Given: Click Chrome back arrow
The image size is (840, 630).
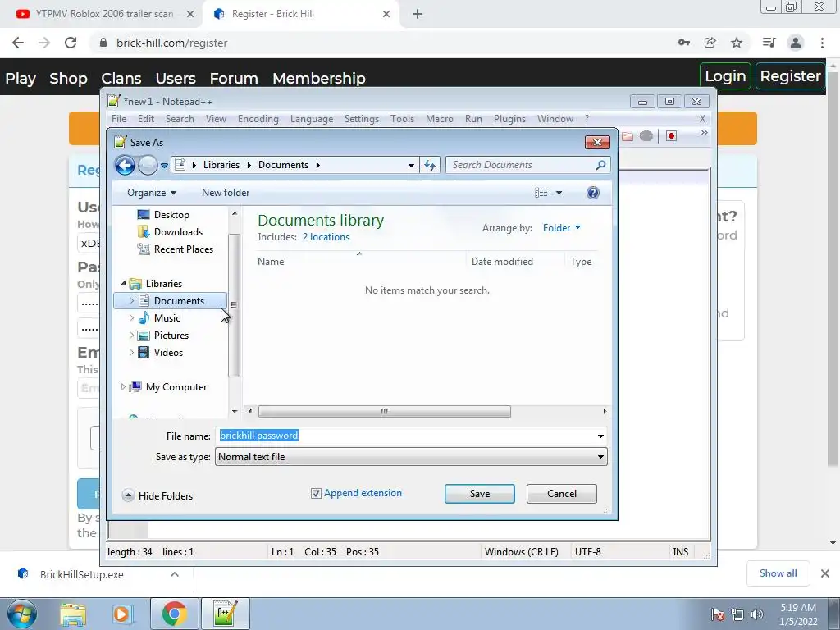Looking at the screenshot, I should pos(18,43).
